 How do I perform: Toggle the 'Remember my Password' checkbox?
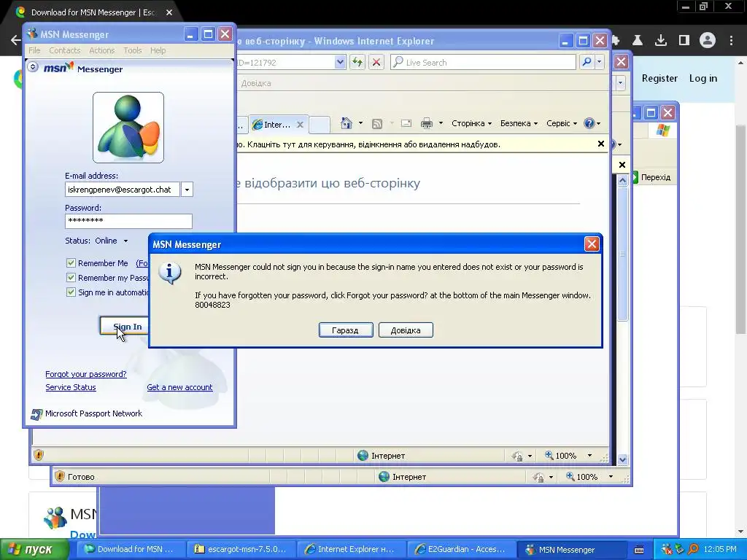[x=71, y=278]
